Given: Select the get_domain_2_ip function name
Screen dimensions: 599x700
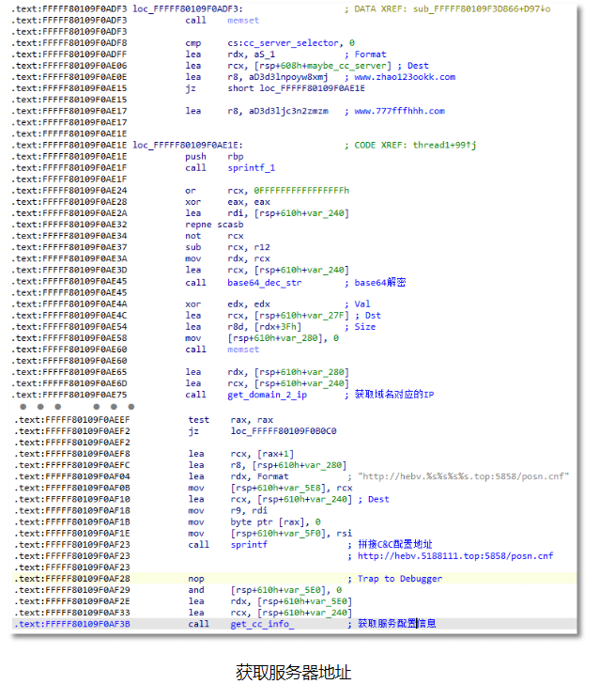Looking at the screenshot, I should (x=267, y=395).
